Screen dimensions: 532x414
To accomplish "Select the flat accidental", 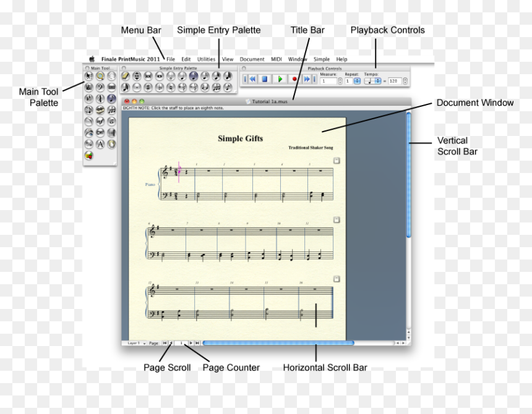I will [x=160, y=87].
